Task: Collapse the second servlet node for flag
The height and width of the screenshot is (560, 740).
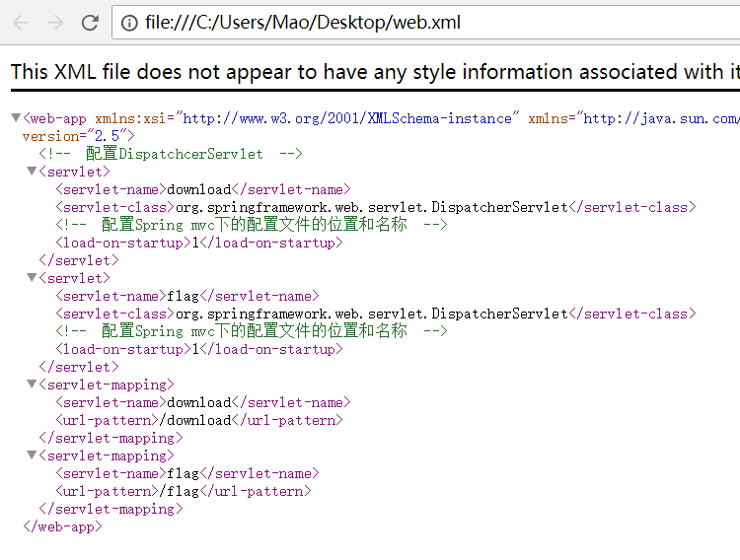Action: (32, 278)
